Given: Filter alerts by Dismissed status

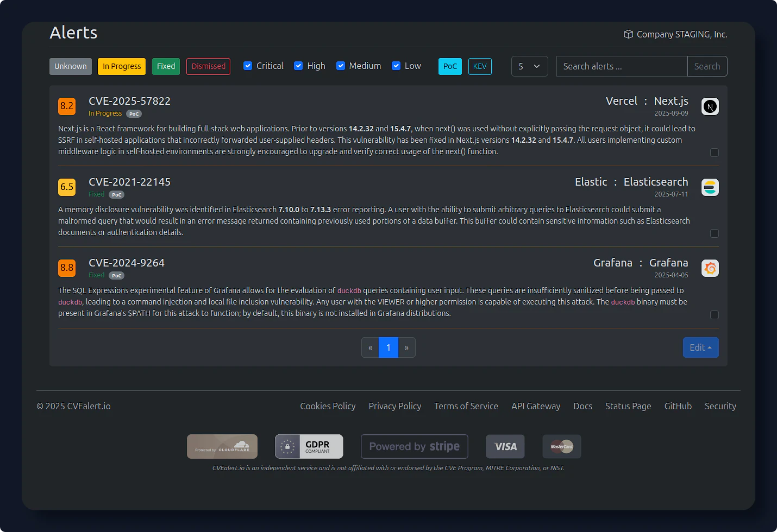Looking at the screenshot, I should (x=208, y=66).
